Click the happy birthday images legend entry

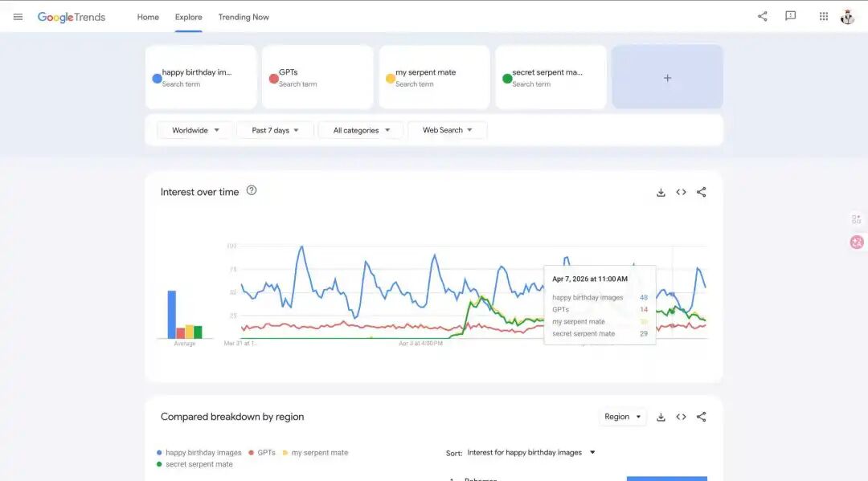click(199, 453)
